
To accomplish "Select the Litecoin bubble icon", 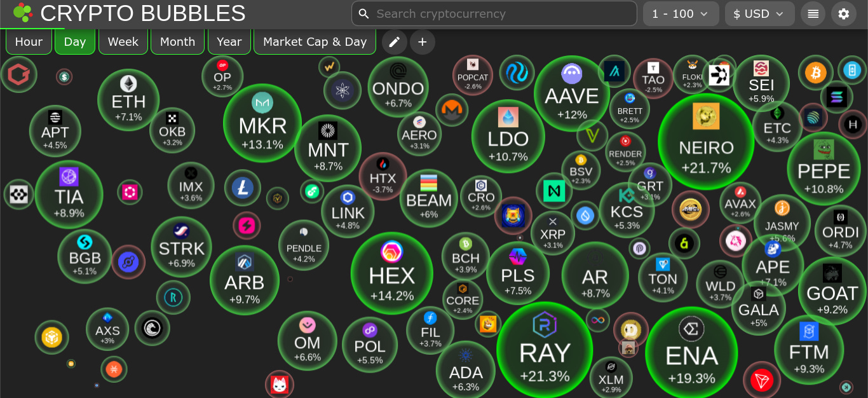I will pyautogui.click(x=243, y=188).
